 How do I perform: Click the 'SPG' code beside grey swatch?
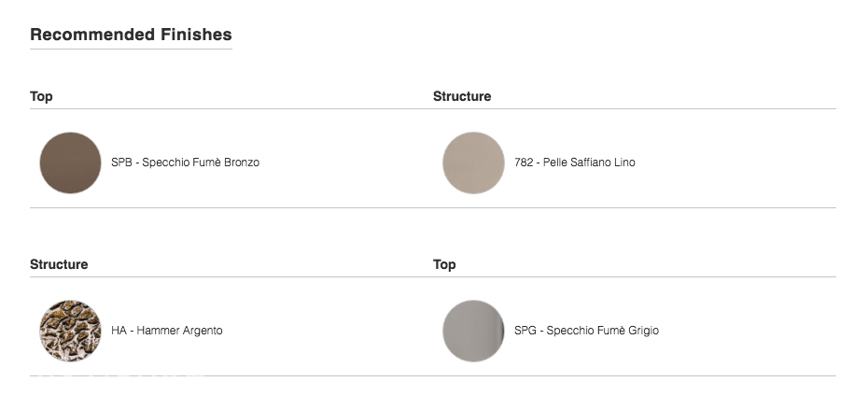(525, 331)
